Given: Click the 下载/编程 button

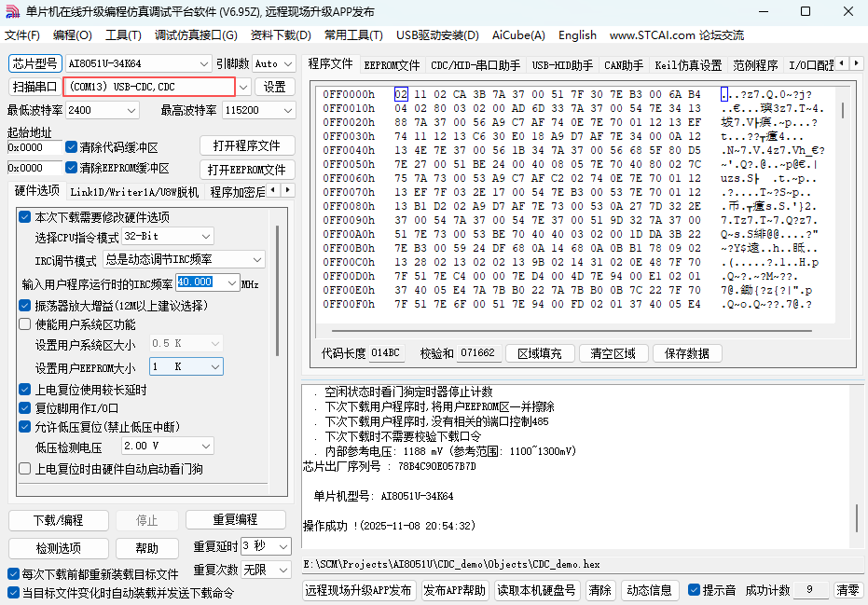Looking at the screenshot, I should (58, 520).
